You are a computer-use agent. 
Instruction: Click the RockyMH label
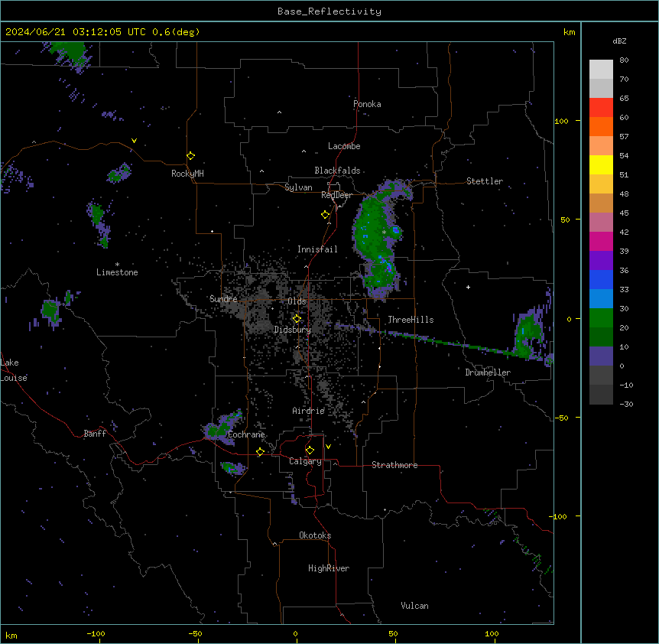coord(187,174)
